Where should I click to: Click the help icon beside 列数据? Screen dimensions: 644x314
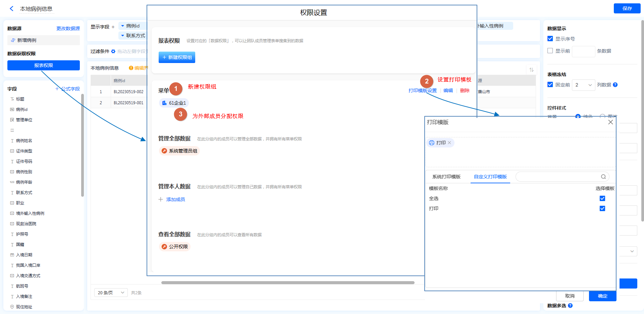615,85
